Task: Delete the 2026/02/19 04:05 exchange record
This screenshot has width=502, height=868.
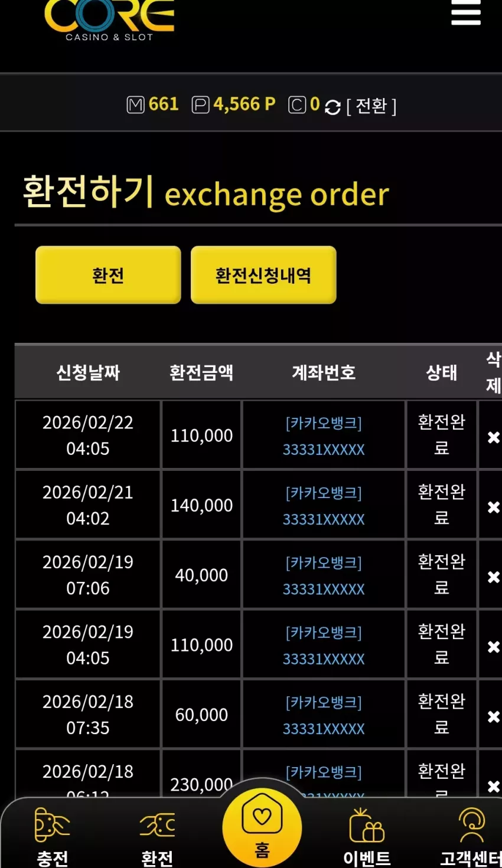Action: [x=493, y=647]
